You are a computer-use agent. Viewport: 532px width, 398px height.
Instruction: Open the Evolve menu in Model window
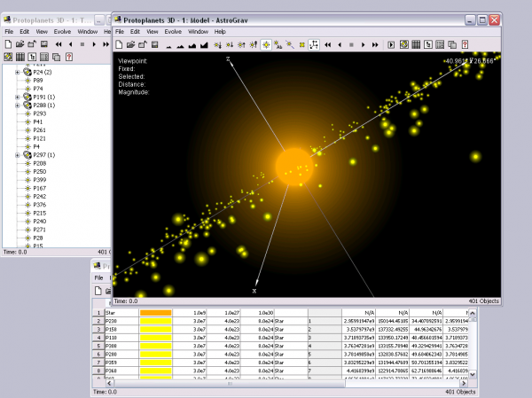(172, 31)
